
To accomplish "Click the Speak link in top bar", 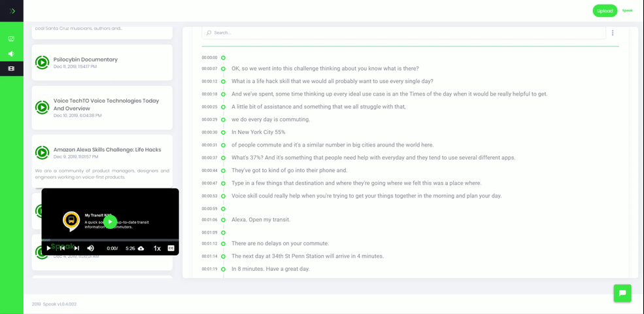I will click(627, 10).
